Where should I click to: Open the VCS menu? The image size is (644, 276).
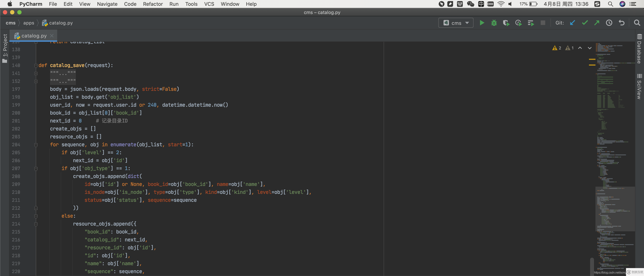pos(209,4)
